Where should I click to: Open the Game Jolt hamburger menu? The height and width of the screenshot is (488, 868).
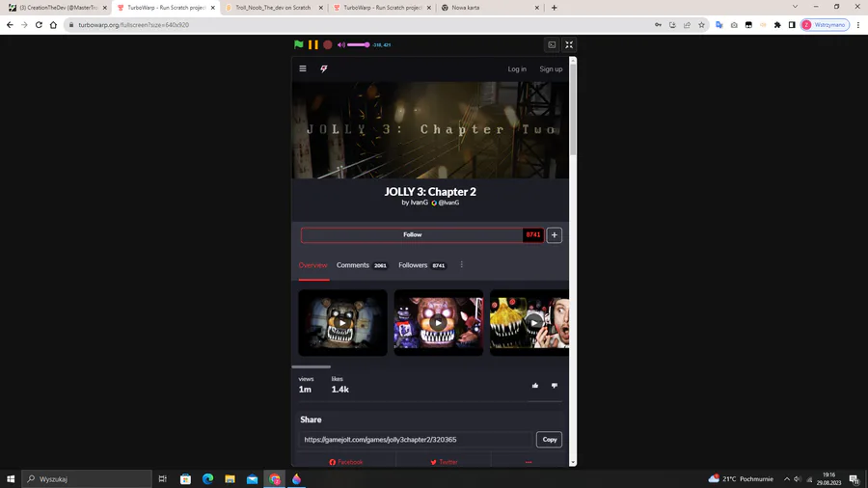pyautogui.click(x=303, y=68)
